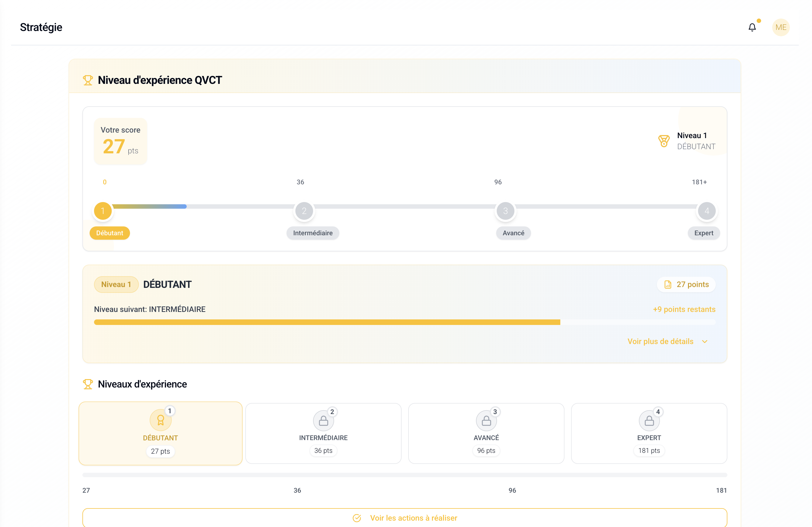Select the DÉBUTANT level card
This screenshot has width=812, height=527.
click(160, 433)
